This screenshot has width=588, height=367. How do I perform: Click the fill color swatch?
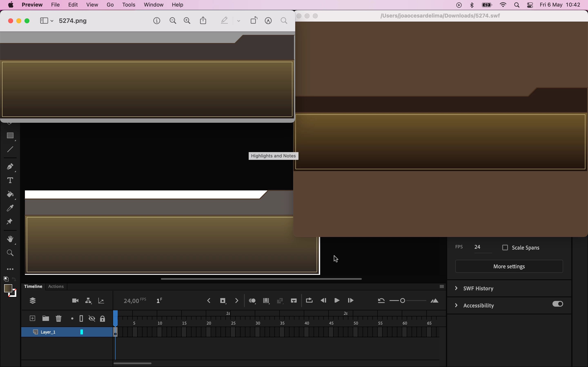(x=8, y=288)
